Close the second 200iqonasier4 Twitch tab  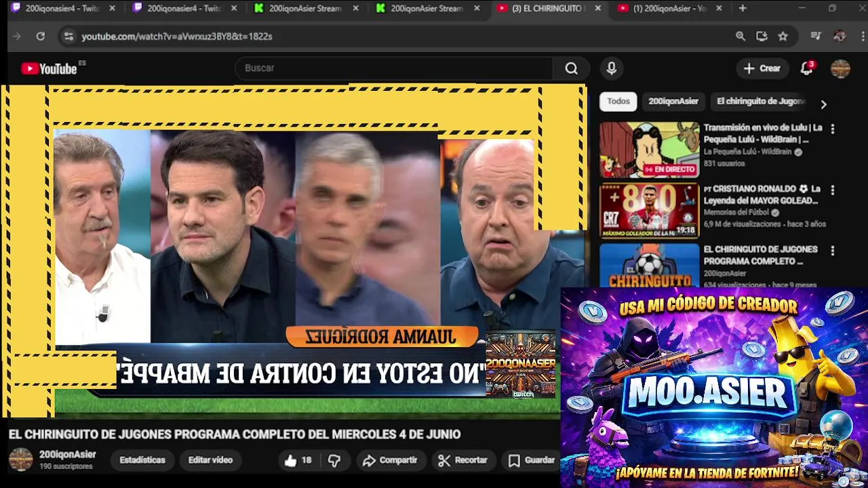pyautogui.click(x=234, y=9)
